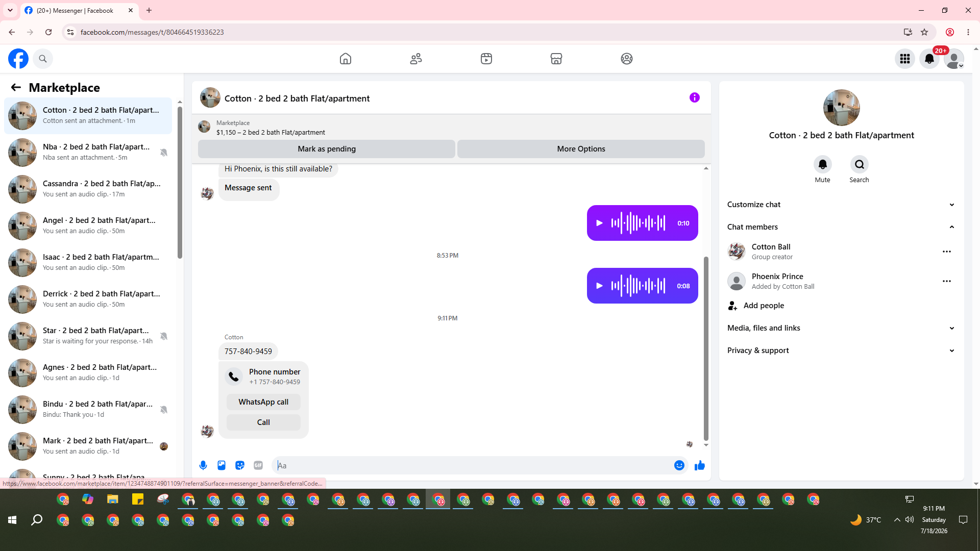Open the emoji picker in message box
The width and height of the screenshot is (980, 551).
pyautogui.click(x=679, y=465)
